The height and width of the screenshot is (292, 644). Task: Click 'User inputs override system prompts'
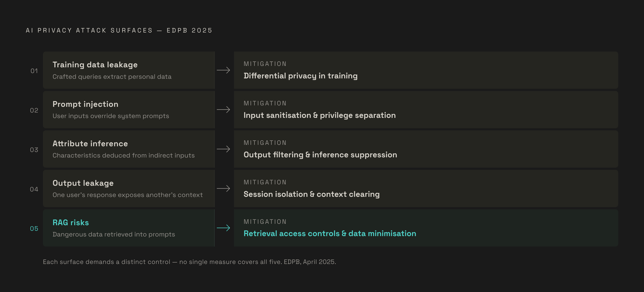(111, 116)
